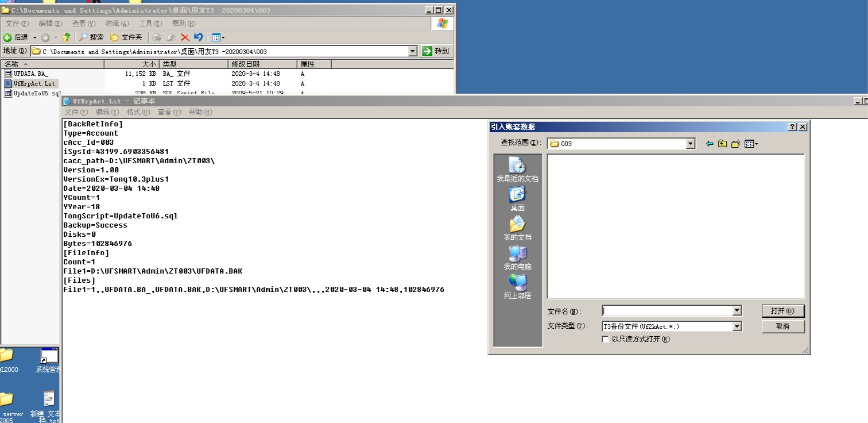Open the View menu icon in import dialog
Image resolution: width=868 pixels, height=423 pixels.
point(751,144)
